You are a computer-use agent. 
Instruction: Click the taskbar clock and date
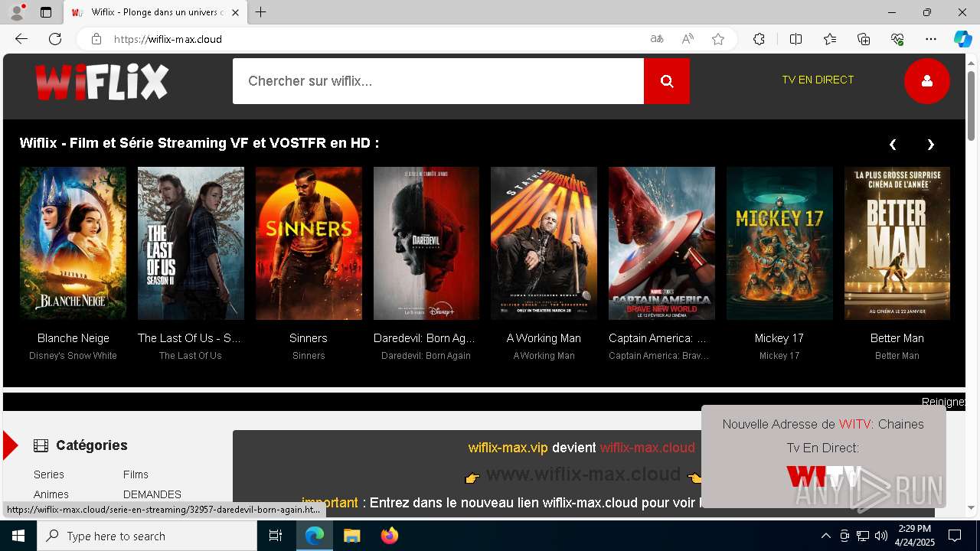click(x=915, y=536)
